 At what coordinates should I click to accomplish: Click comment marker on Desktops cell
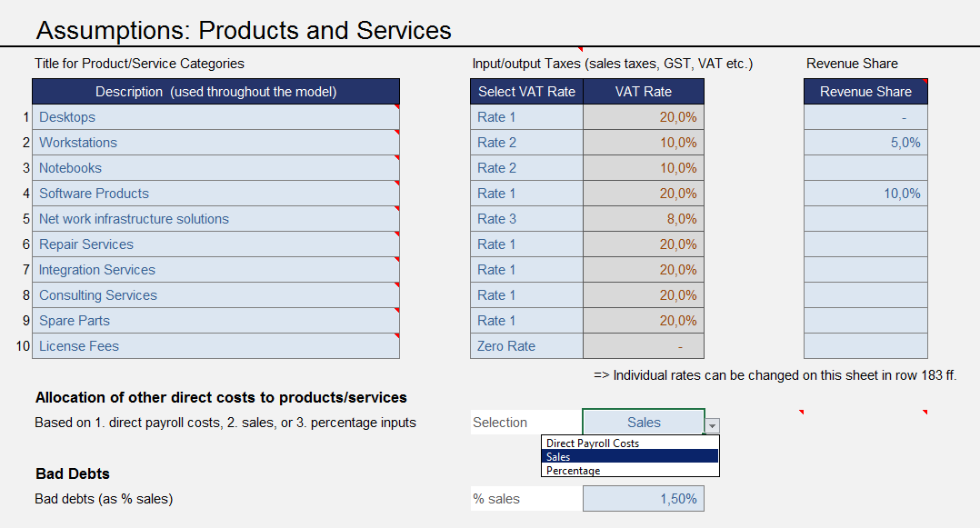397,107
